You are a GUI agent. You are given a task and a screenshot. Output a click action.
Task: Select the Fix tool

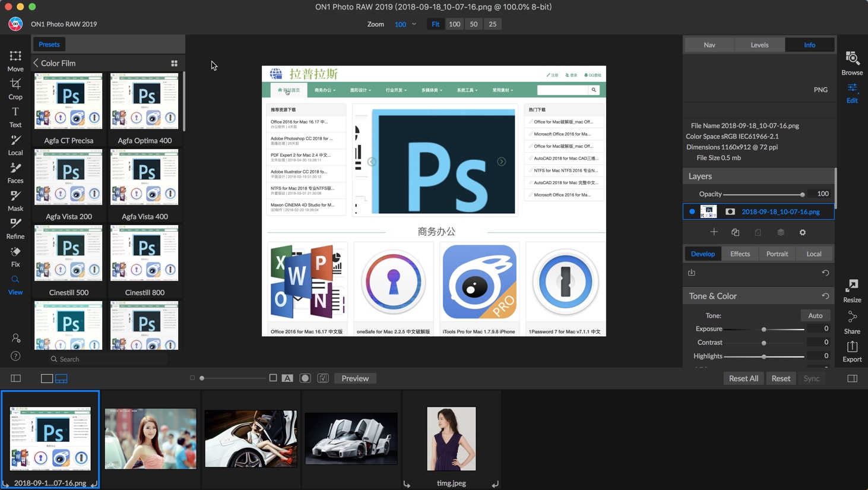point(15,257)
